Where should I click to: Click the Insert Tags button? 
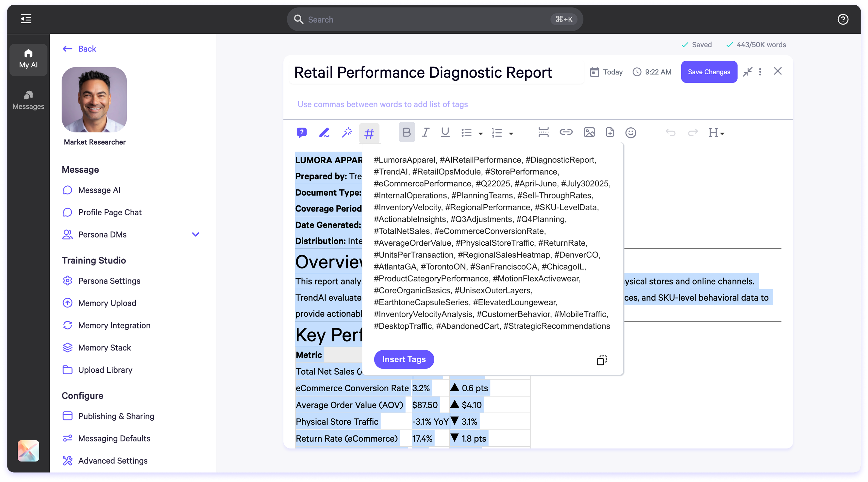[404, 359]
